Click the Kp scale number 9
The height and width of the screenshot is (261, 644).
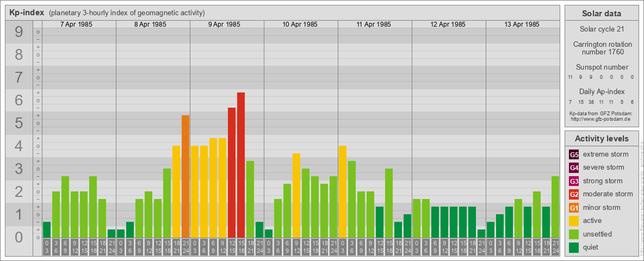coord(19,32)
